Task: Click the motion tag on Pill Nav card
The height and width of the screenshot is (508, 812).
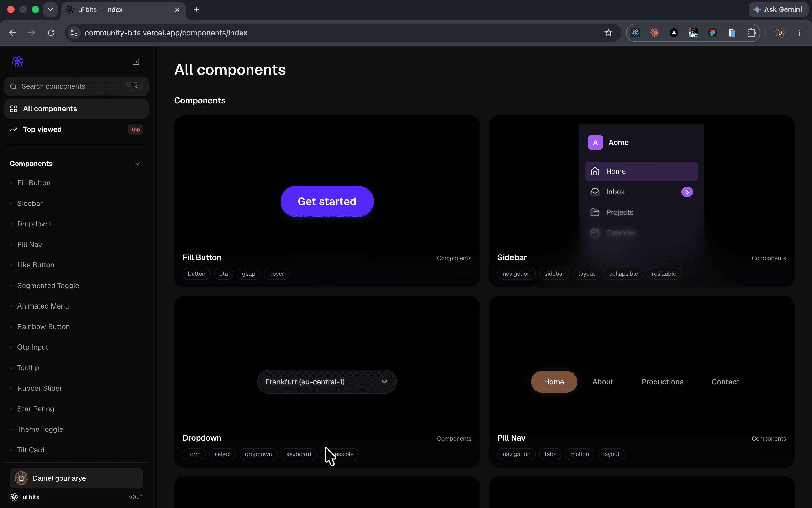Action: (579, 454)
